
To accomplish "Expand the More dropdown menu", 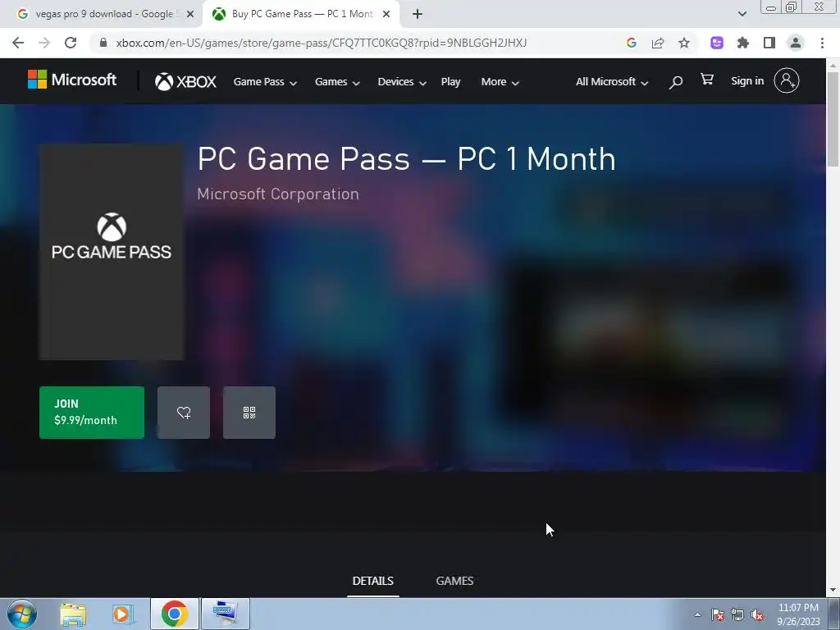I will pyautogui.click(x=500, y=82).
